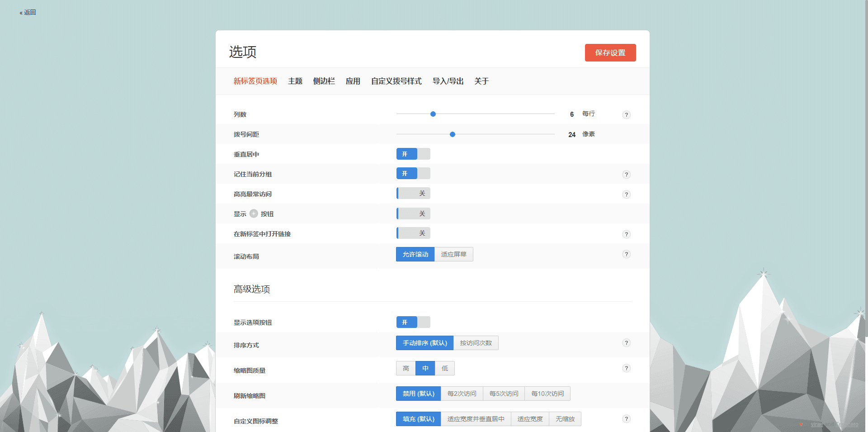This screenshot has width=868, height=432.
Task: Toggle the 垂直居中 switch
Action: click(x=413, y=154)
